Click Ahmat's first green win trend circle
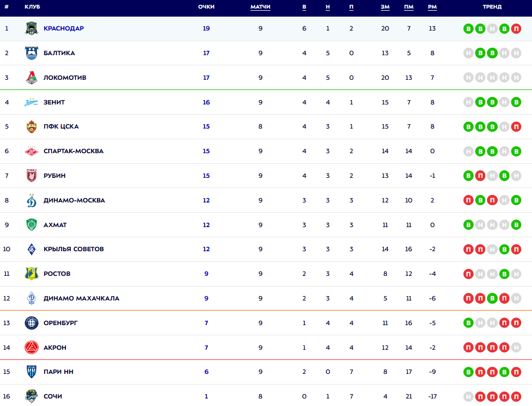Image resolution: width=532 pixels, height=406 pixels. [469, 225]
